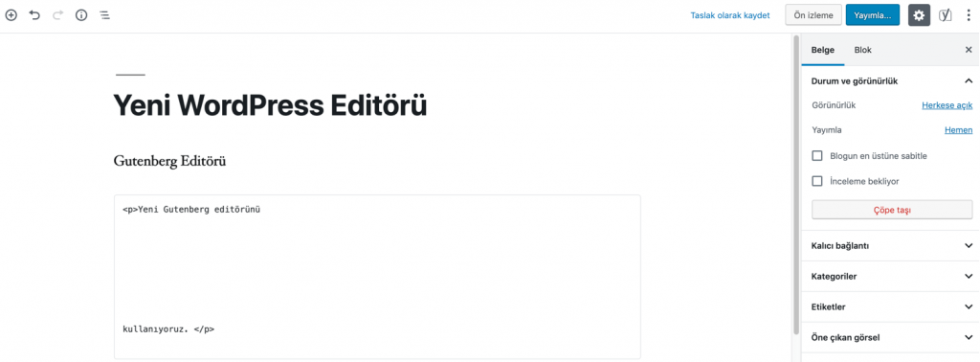Click Taslak olarak kaydet link
980x362 pixels.
coord(730,15)
